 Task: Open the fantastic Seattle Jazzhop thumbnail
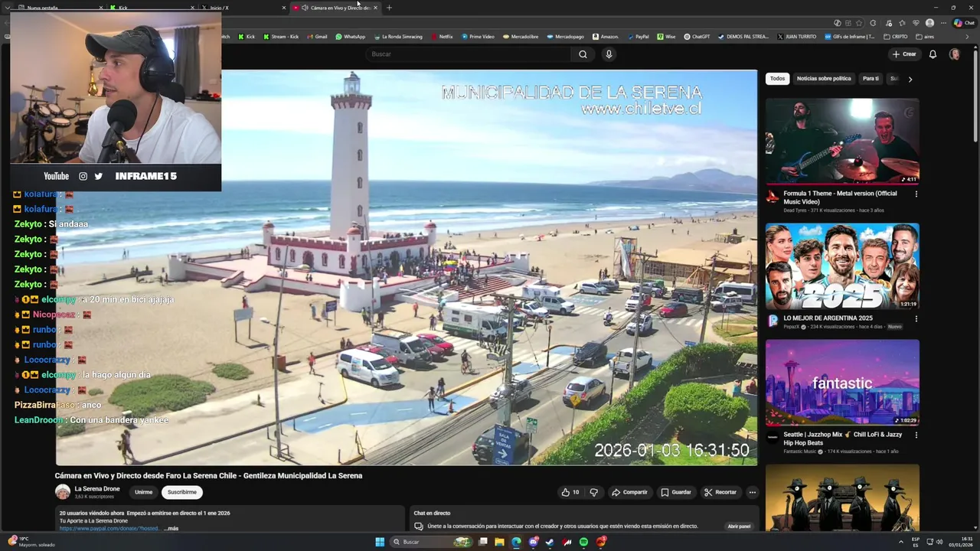[842, 383]
